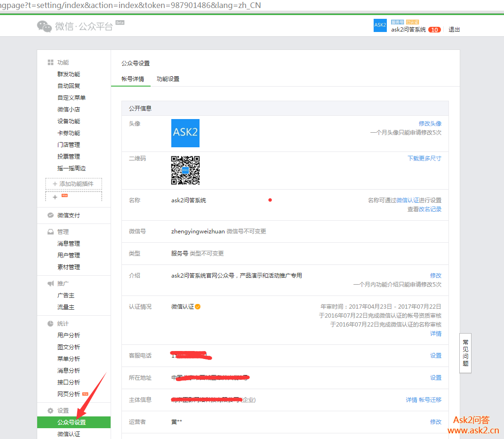Click the 微信支付 check icon
Image resolution: width=504 pixels, height=439 pixels.
(50, 216)
